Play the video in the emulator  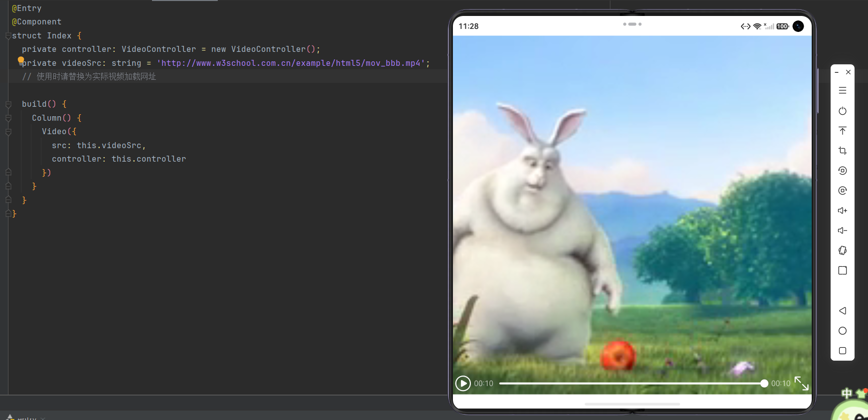point(463,383)
